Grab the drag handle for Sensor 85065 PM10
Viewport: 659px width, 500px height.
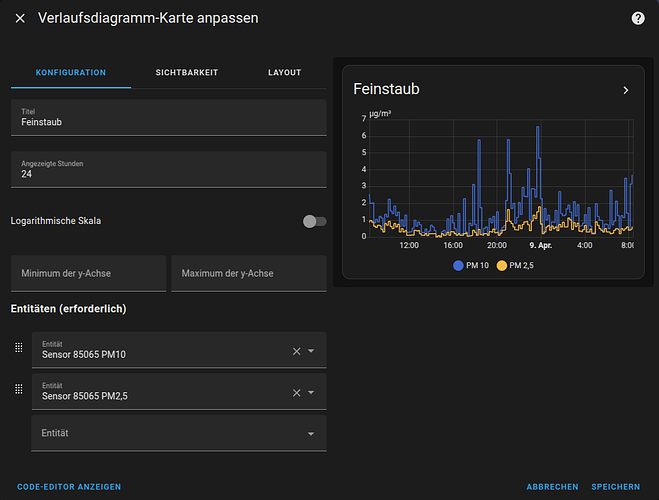(x=19, y=347)
